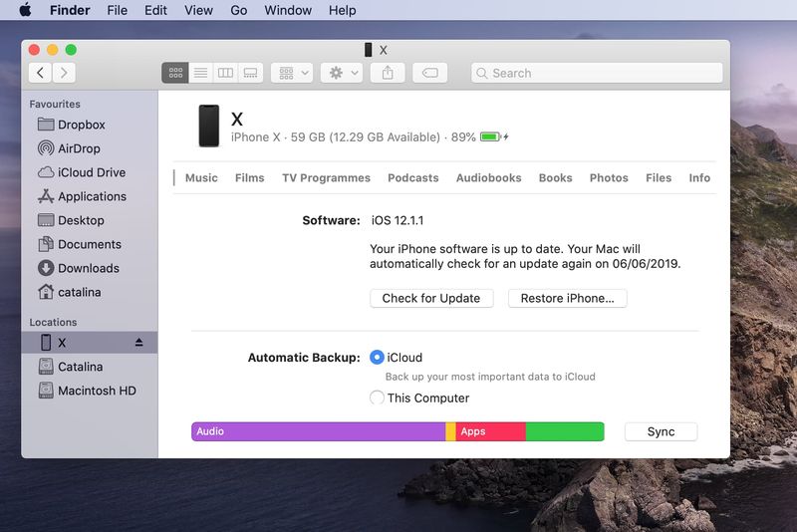
Task: Go back with the left chevron button
Action: pos(40,73)
